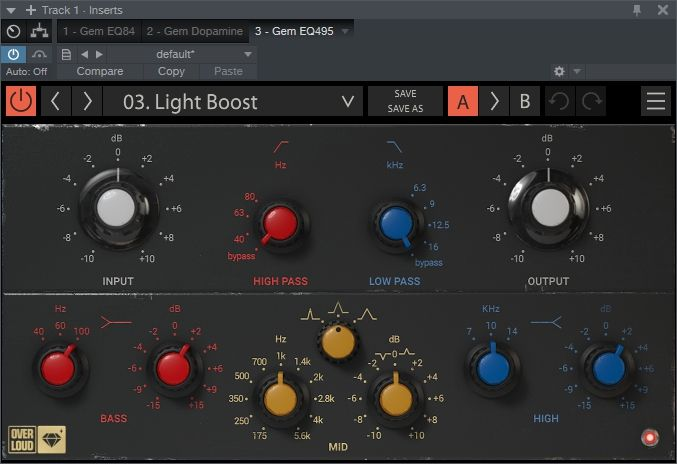Screen dimensions: 677x464
Task: Set high pass to 80 Hz label
Action: (x=250, y=196)
